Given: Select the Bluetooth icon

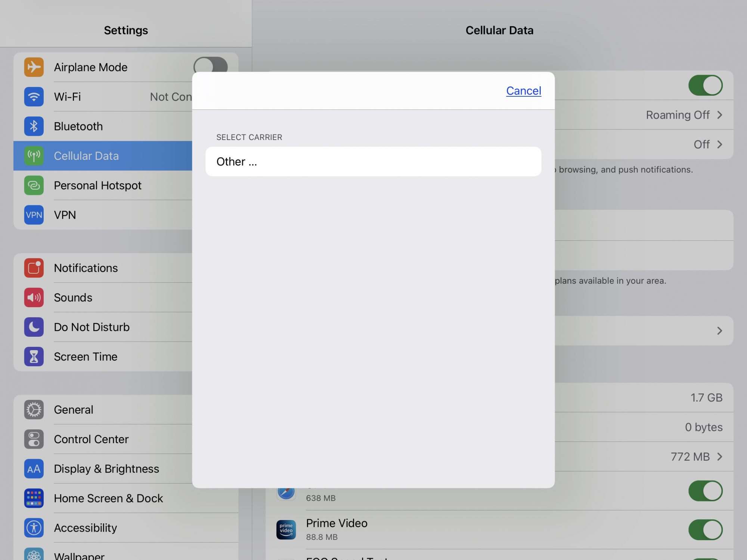Looking at the screenshot, I should point(34,126).
